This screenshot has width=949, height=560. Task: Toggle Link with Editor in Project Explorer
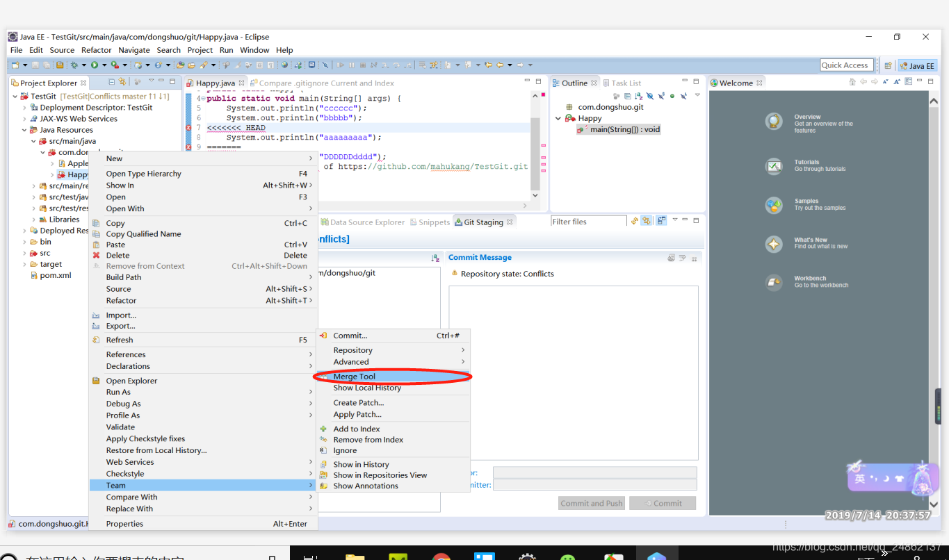pyautogui.click(x=123, y=83)
